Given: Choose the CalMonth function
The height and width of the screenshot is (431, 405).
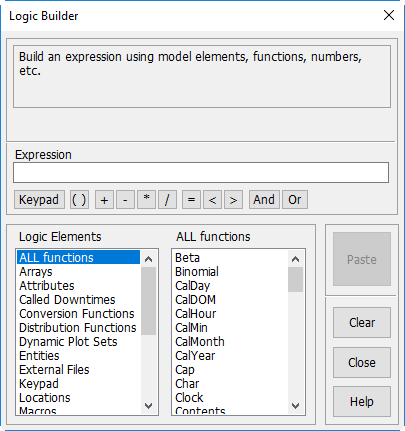Looking at the screenshot, I should pos(200,342).
